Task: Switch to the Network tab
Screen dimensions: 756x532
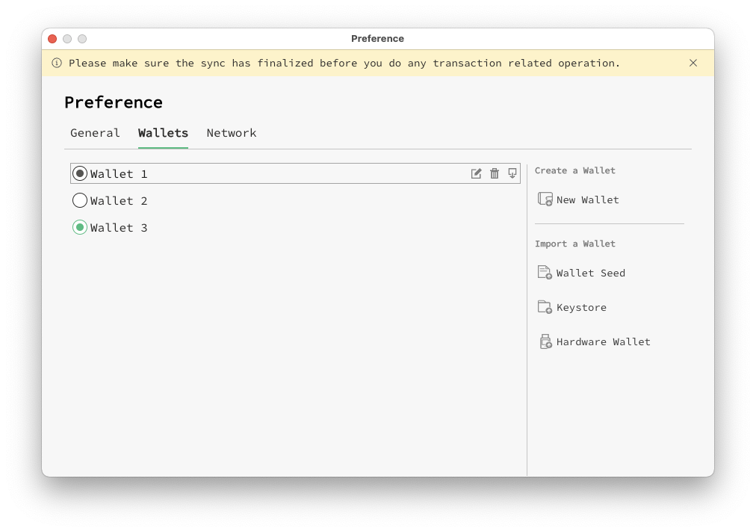Action: [x=232, y=132]
